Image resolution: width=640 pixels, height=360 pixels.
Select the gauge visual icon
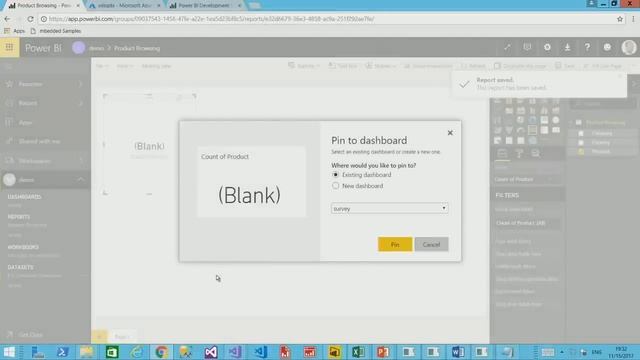point(520,130)
